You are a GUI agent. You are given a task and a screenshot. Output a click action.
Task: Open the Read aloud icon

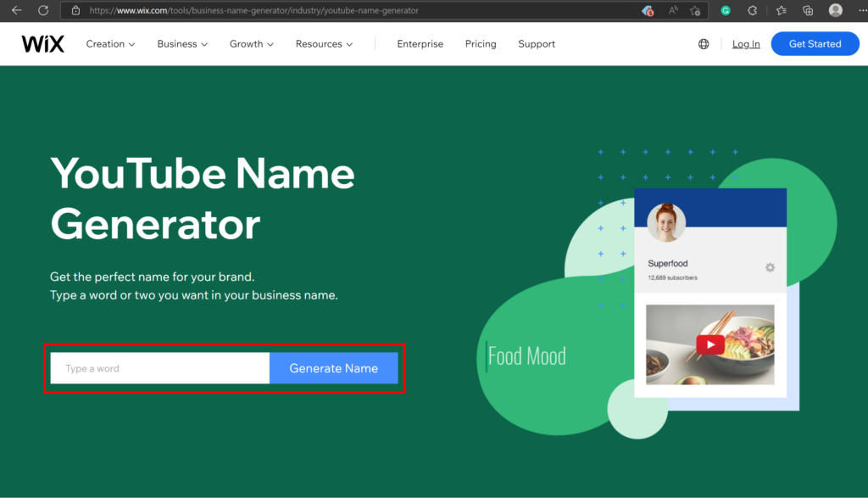coord(673,10)
